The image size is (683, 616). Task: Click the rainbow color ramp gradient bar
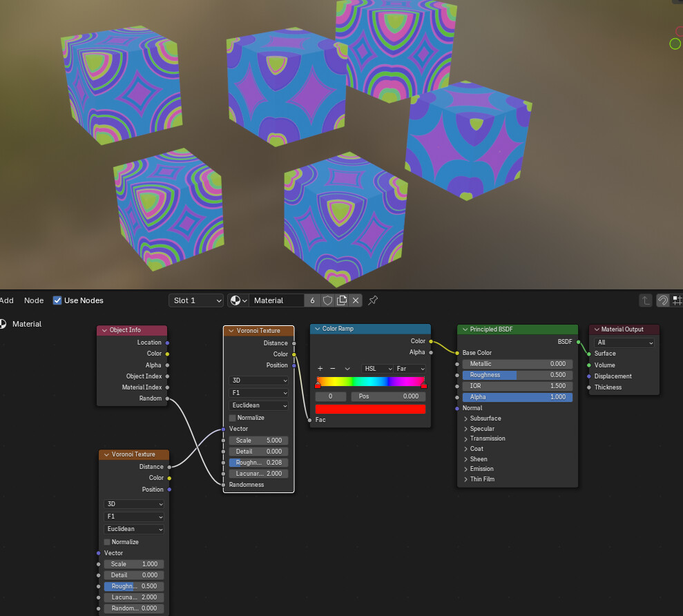[371, 382]
